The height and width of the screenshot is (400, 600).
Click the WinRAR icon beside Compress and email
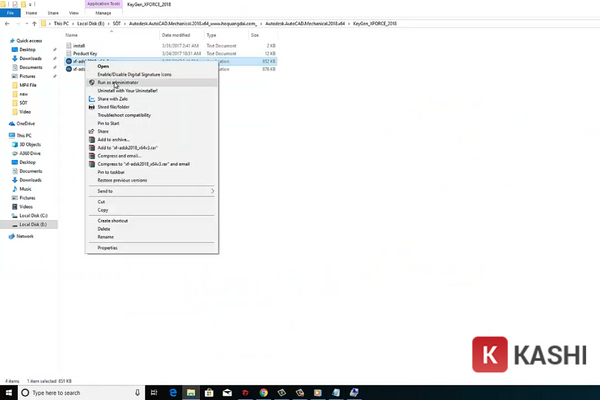point(92,156)
